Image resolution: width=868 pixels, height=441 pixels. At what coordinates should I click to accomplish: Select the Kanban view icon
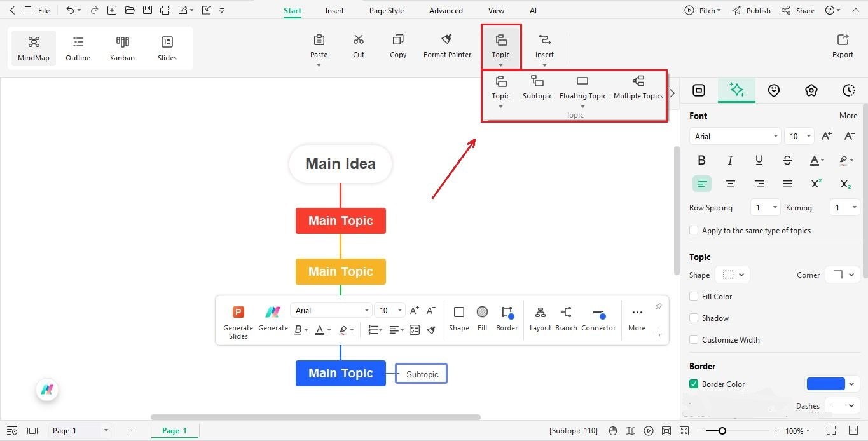pyautogui.click(x=122, y=48)
